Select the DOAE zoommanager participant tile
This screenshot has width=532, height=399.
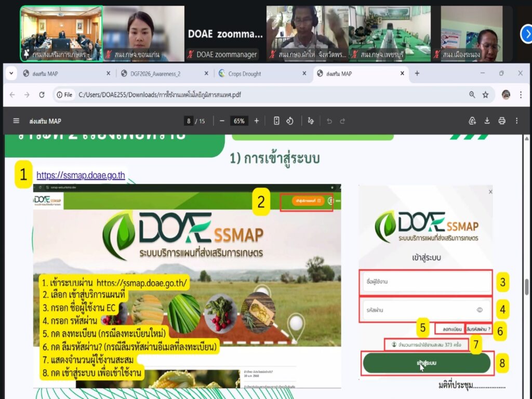(x=225, y=34)
